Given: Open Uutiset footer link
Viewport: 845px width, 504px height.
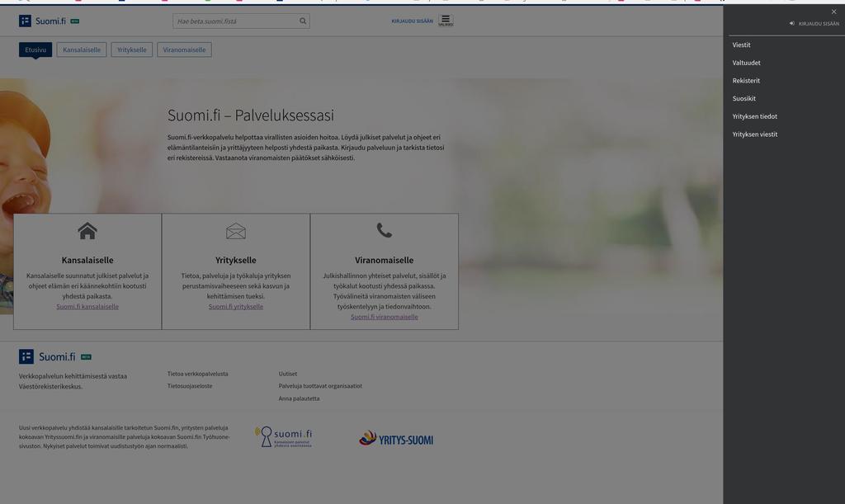Looking at the screenshot, I should [x=288, y=374].
